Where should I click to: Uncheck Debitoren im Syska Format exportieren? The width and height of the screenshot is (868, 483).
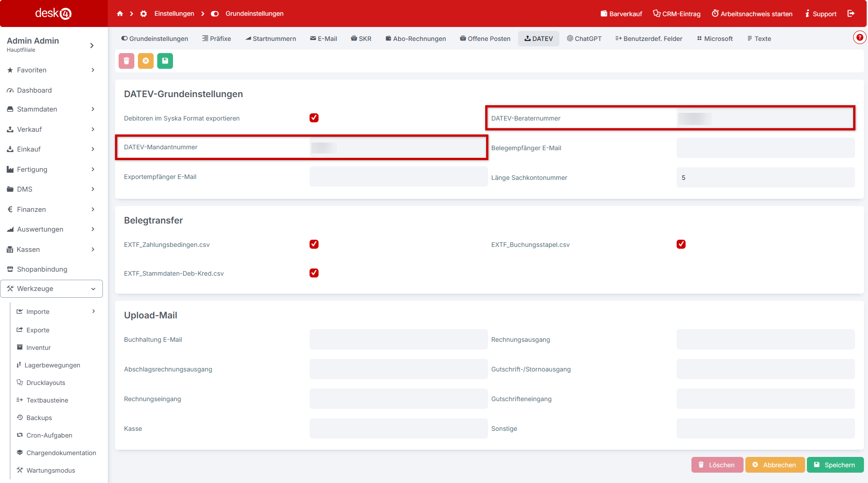(314, 118)
